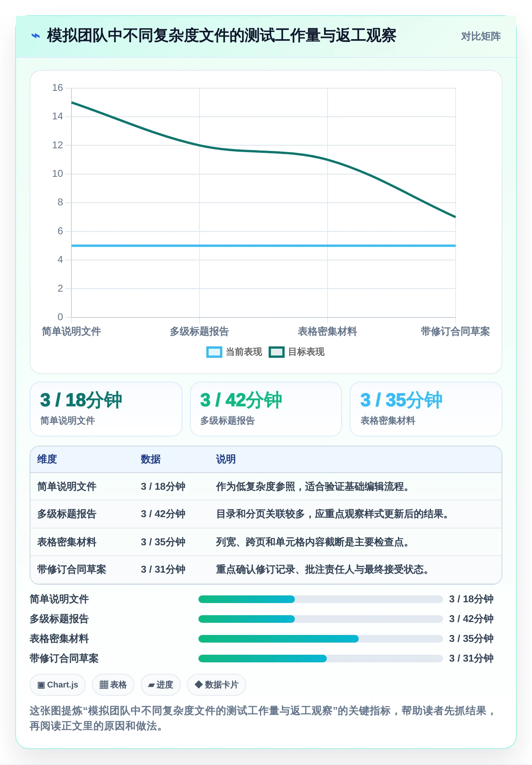Click the progress label 多级标题报告

click(x=59, y=619)
